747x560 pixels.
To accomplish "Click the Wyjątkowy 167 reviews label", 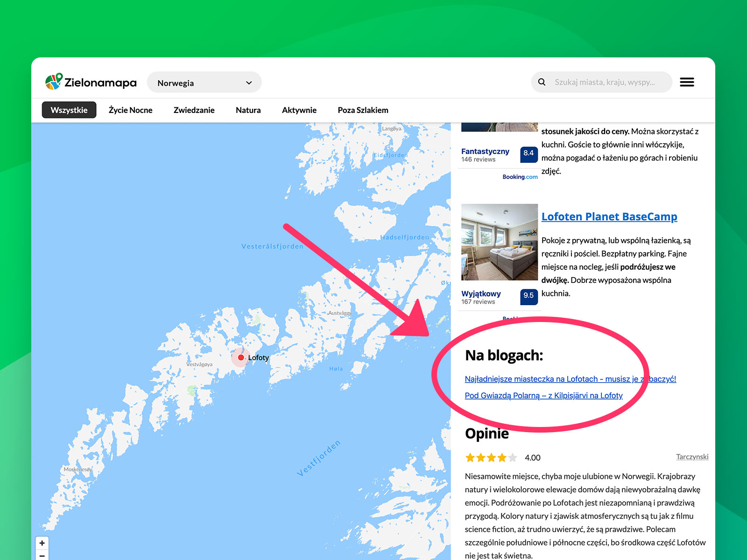I will [x=481, y=297].
